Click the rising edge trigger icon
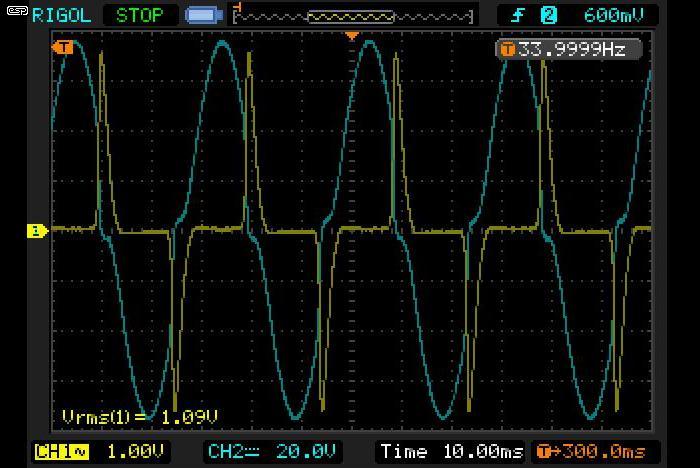This screenshot has width=700, height=468. [x=517, y=16]
